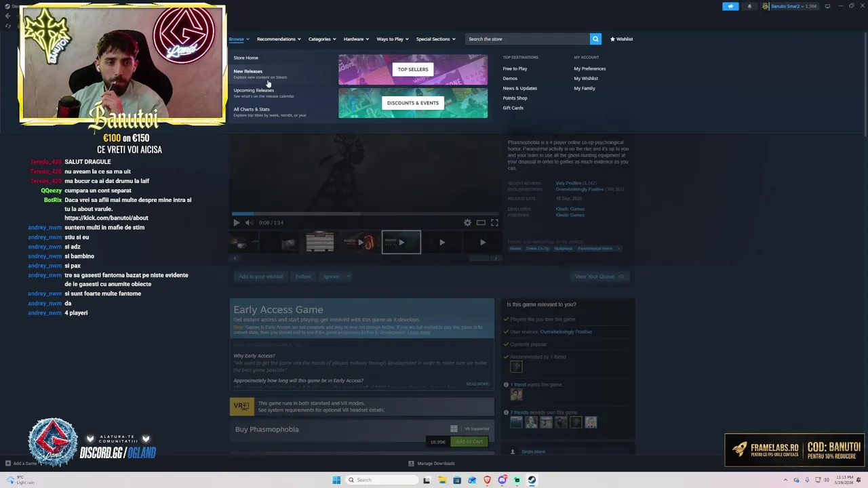Open Free to Play destination
868x488 pixels.
coord(515,68)
